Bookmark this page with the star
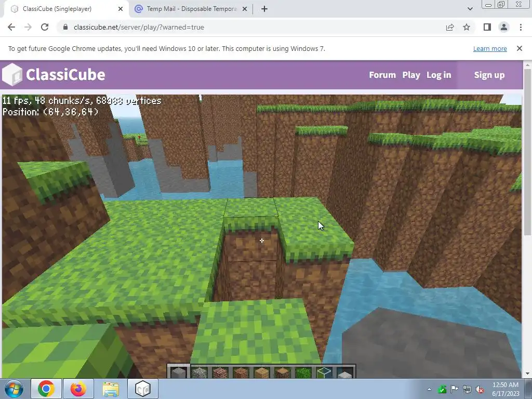The width and height of the screenshot is (532, 399). click(x=467, y=27)
